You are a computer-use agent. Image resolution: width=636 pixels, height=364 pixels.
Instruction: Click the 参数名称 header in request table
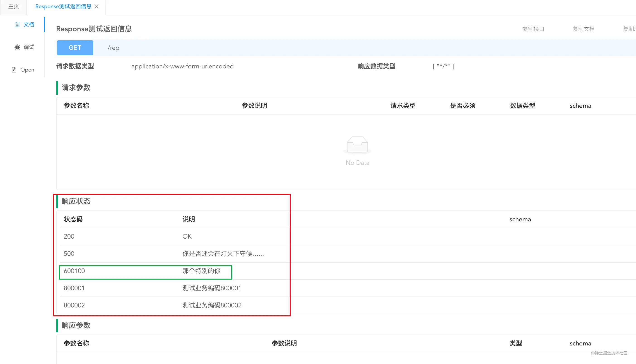point(76,105)
